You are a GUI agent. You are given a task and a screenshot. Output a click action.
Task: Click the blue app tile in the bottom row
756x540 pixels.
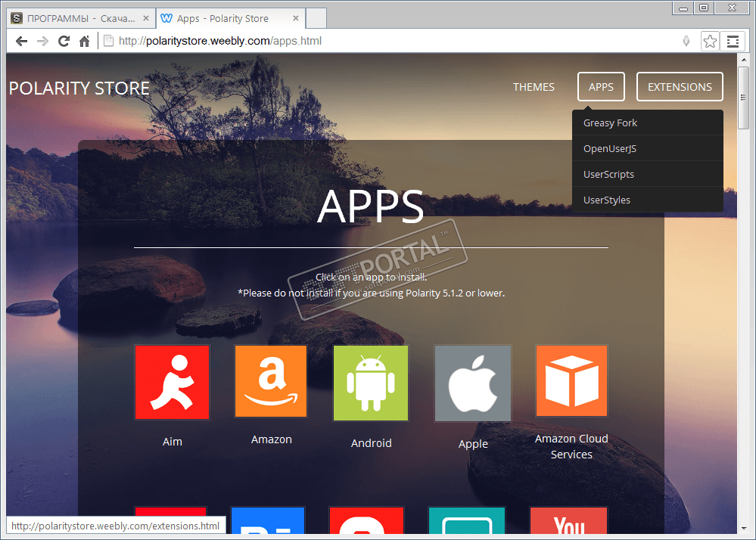click(x=268, y=520)
